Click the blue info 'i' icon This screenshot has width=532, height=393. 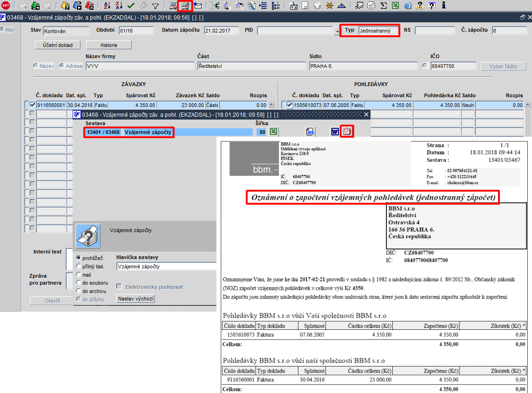point(444,5)
